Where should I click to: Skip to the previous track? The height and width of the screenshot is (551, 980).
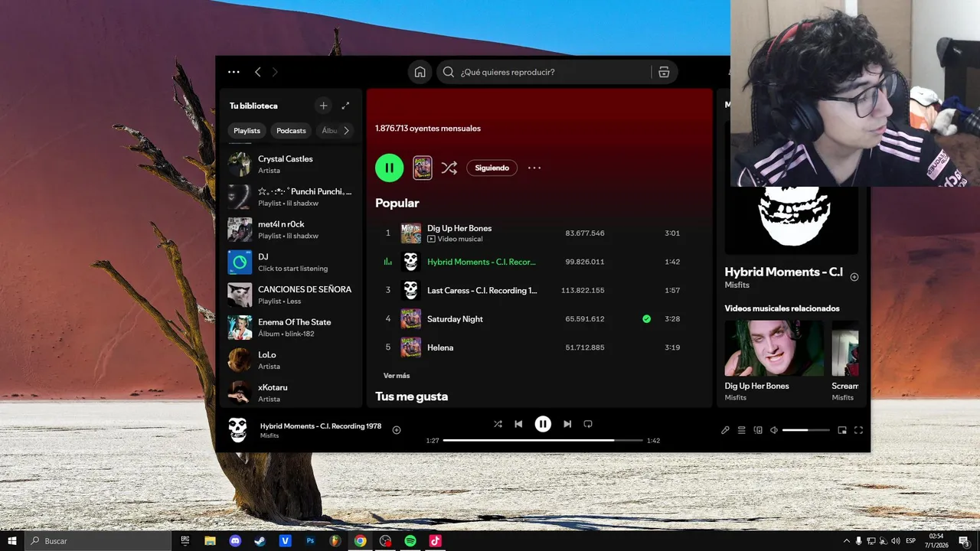(518, 424)
